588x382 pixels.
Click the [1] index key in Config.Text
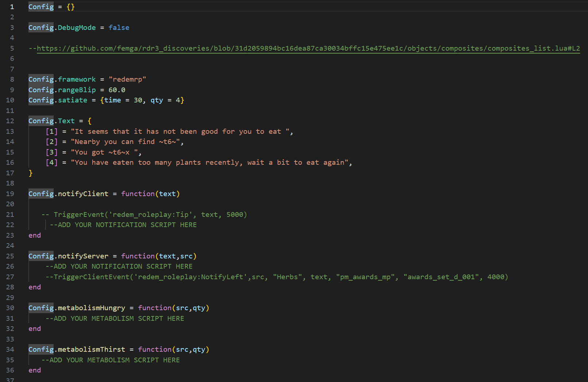(52, 132)
